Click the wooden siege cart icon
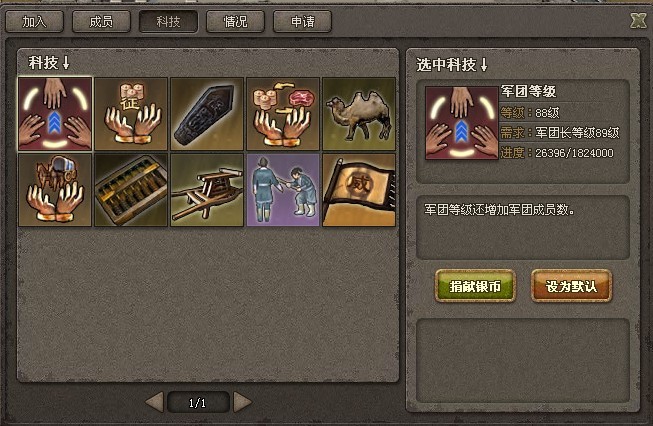The width and height of the screenshot is (653, 426). [207, 190]
